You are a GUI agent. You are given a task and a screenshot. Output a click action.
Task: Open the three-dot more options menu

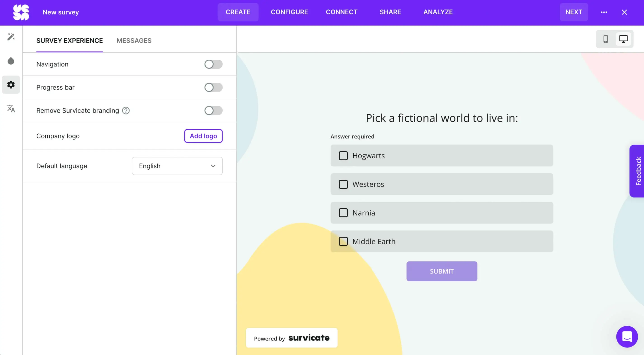[604, 12]
